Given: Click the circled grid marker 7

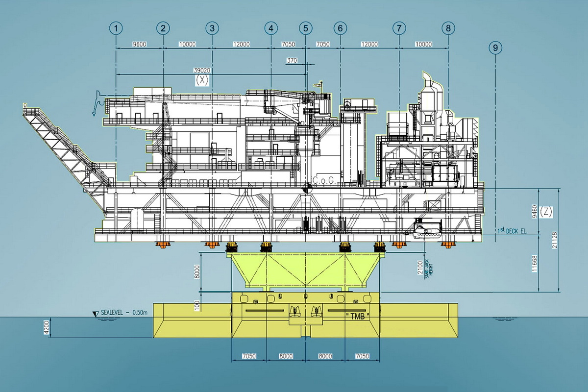Looking at the screenshot, I should (x=399, y=28).
